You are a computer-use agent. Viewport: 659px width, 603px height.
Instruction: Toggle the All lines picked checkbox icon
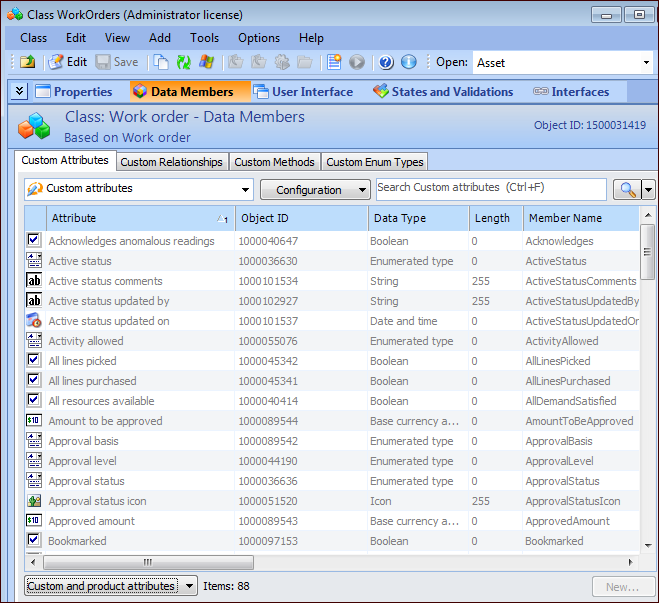point(34,361)
